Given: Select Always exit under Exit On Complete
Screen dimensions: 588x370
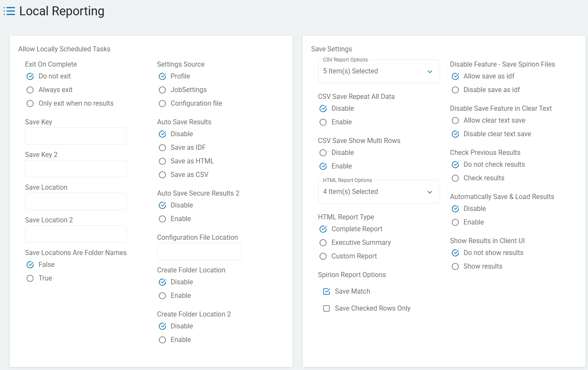Looking at the screenshot, I should coord(30,90).
